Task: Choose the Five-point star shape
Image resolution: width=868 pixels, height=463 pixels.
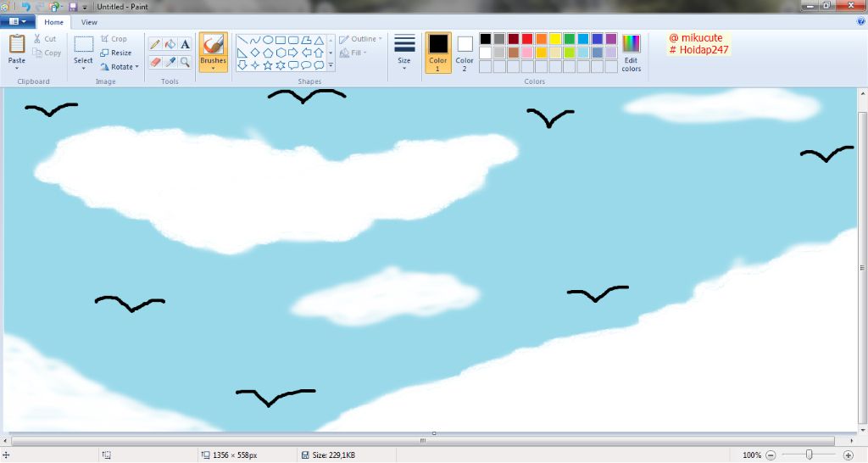Action: [268, 65]
